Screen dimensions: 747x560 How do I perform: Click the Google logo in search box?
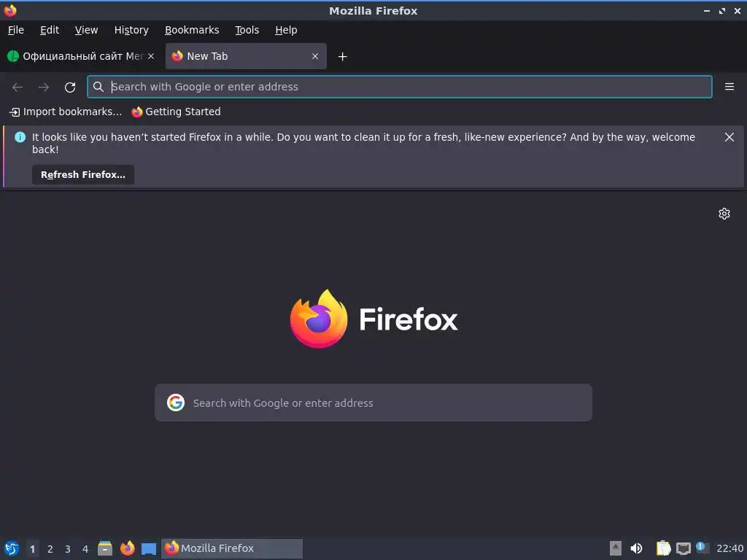click(x=176, y=402)
